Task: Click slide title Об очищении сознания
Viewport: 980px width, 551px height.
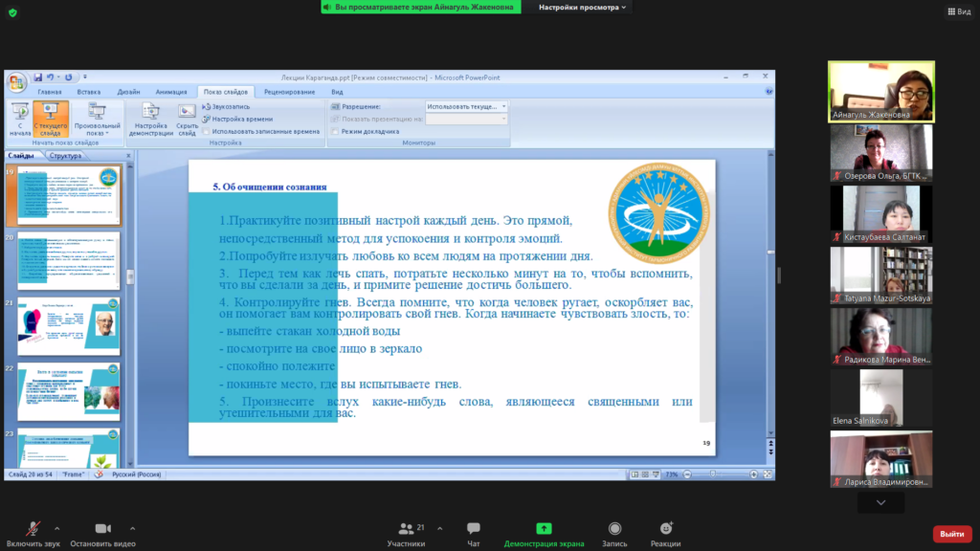Action: tap(269, 187)
